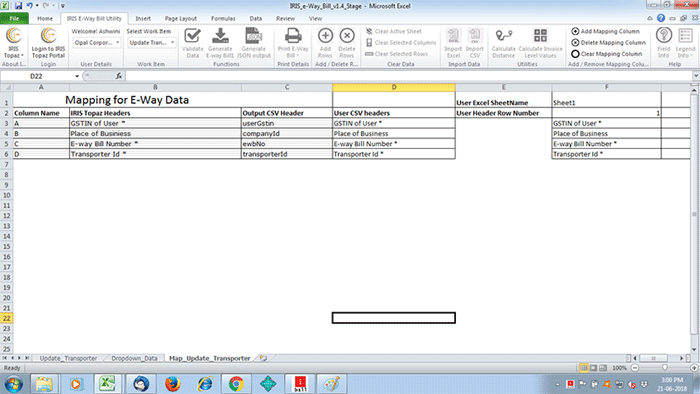Click Import CSV icon
Image resolution: width=700 pixels, height=394 pixels.
475,43
